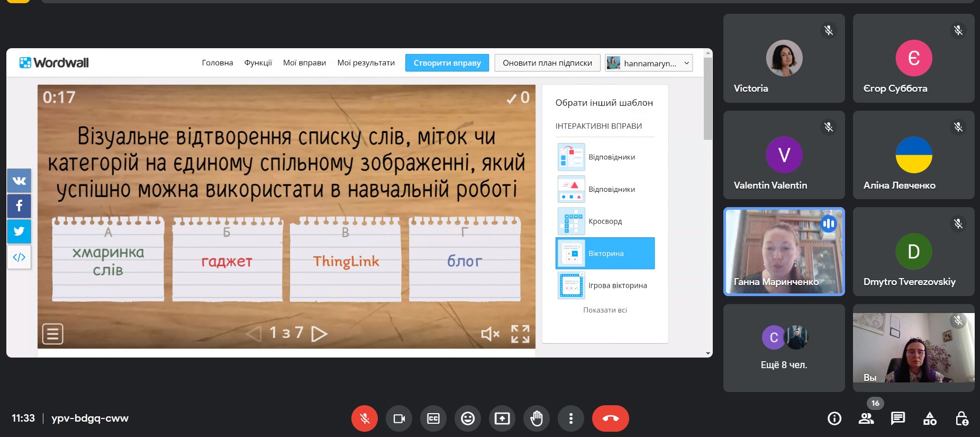Click the scrollbar up arrow

click(x=708, y=52)
